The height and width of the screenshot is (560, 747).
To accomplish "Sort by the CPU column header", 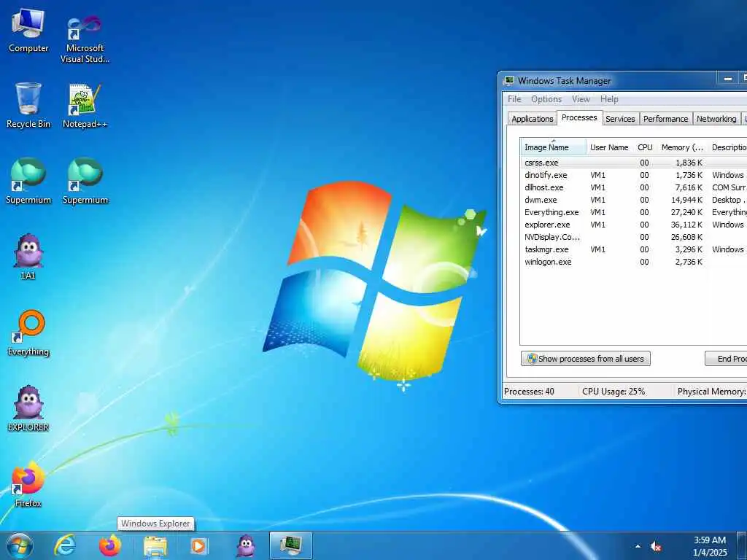I will pos(645,147).
